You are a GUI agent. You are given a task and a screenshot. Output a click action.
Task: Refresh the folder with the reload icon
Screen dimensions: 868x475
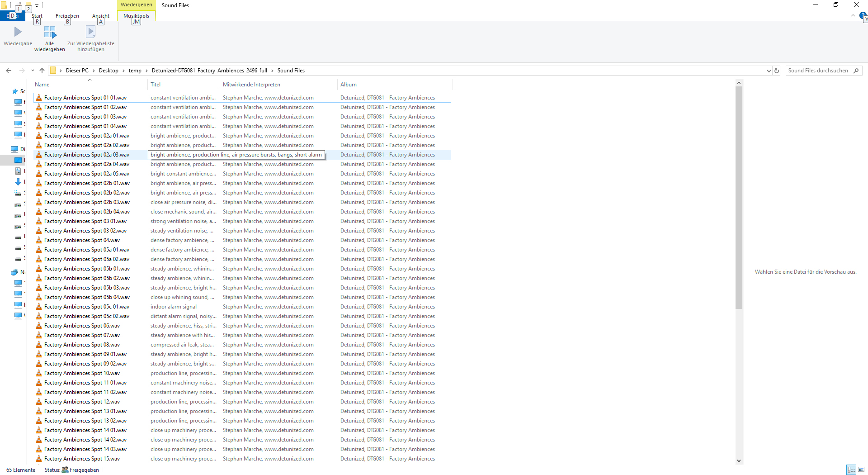(x=777, y=71)
